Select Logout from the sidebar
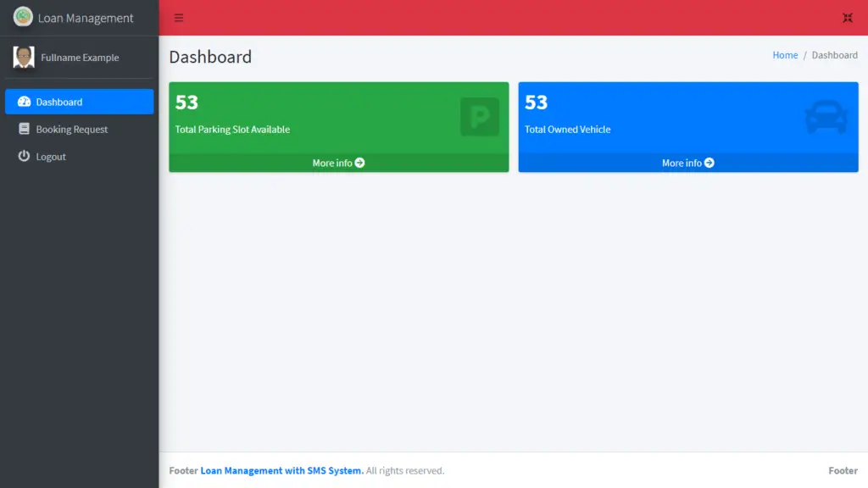 (51, 157)
